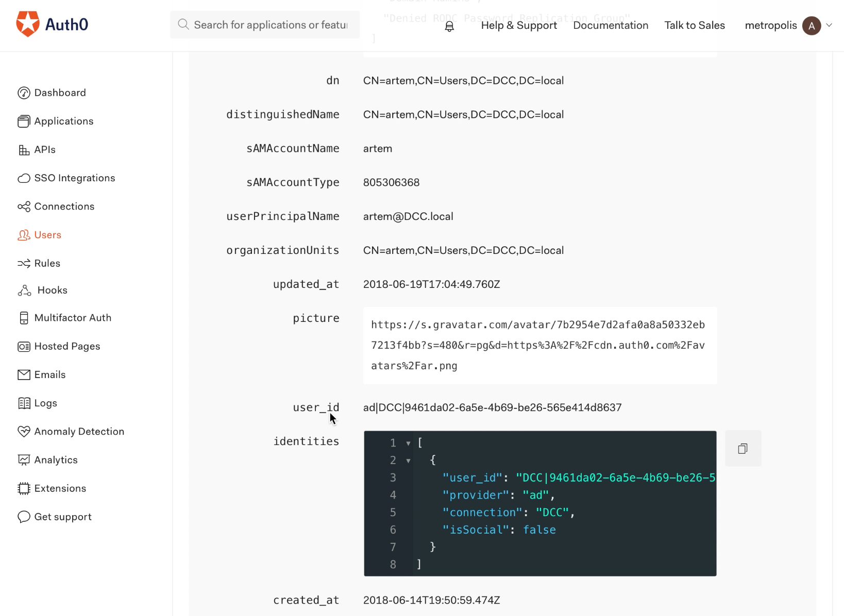Click the identities field label

pos(306,441)
